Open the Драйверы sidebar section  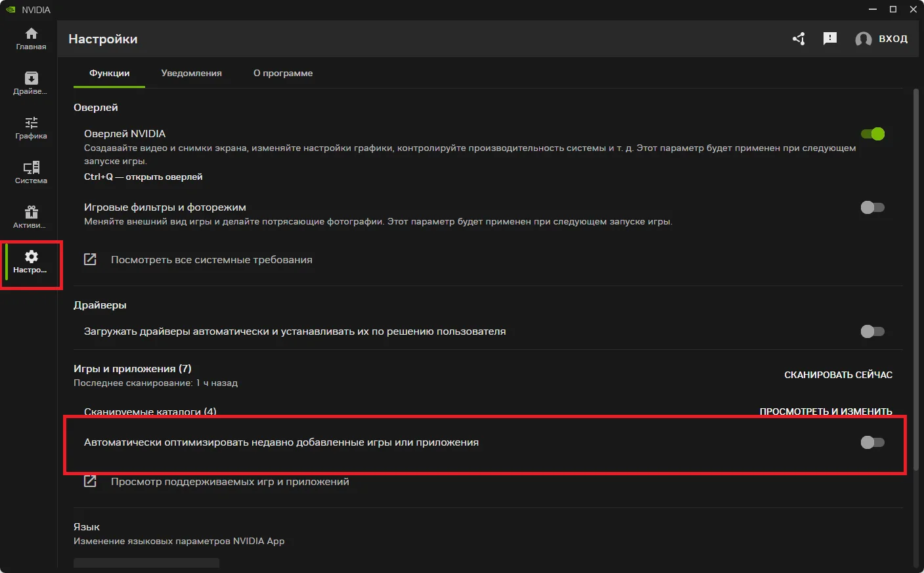31,83
